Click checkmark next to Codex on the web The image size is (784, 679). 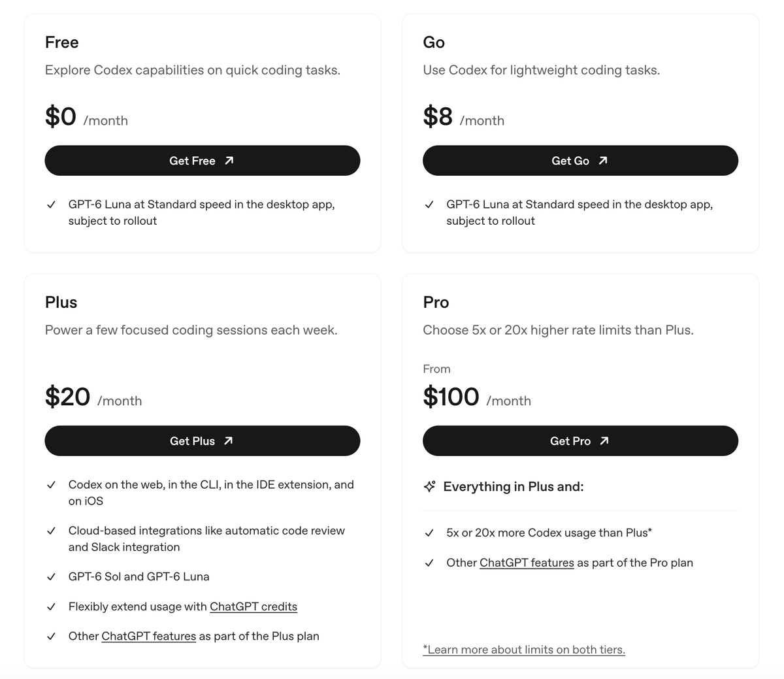point(51,485)
